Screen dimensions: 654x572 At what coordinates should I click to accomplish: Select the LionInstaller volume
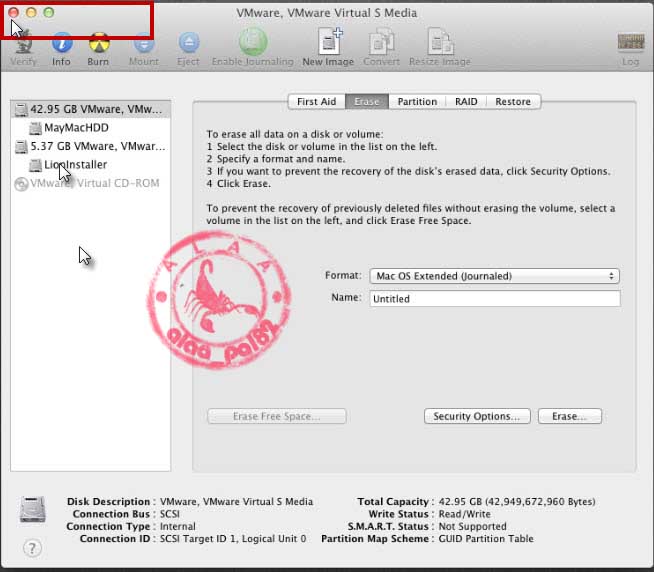[x=91, y=164]
